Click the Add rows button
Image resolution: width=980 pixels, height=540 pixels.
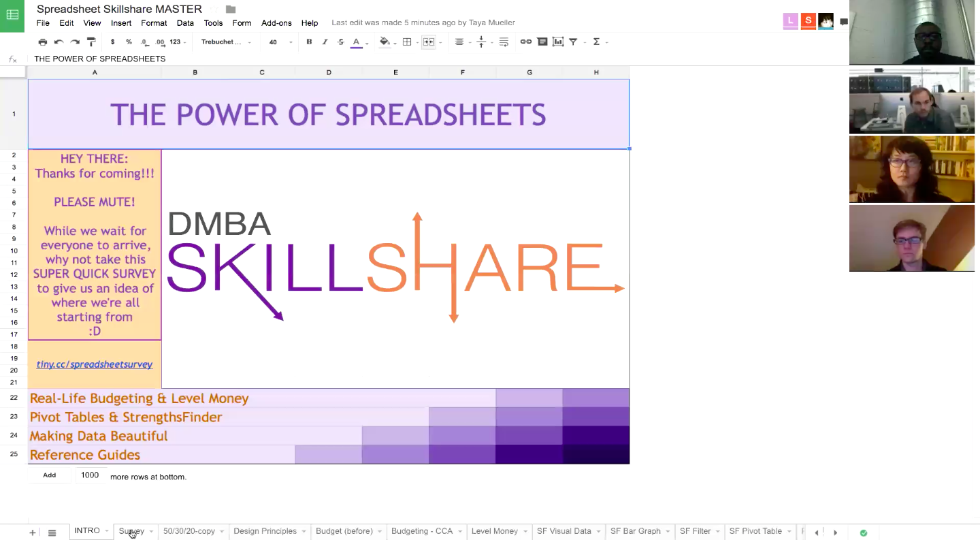click(50, 475)
